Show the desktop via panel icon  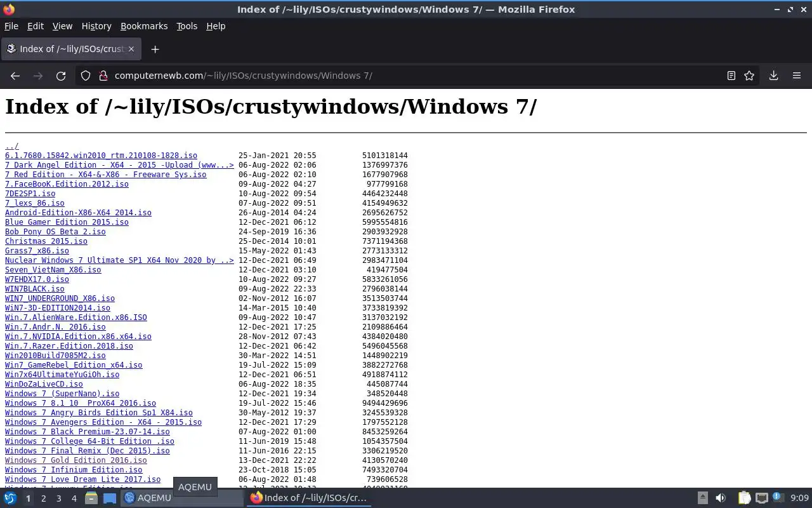[110, 498]
